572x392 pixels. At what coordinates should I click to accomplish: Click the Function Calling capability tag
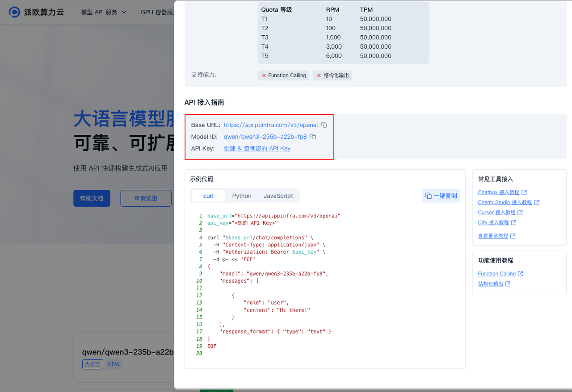tap(283, 75)
